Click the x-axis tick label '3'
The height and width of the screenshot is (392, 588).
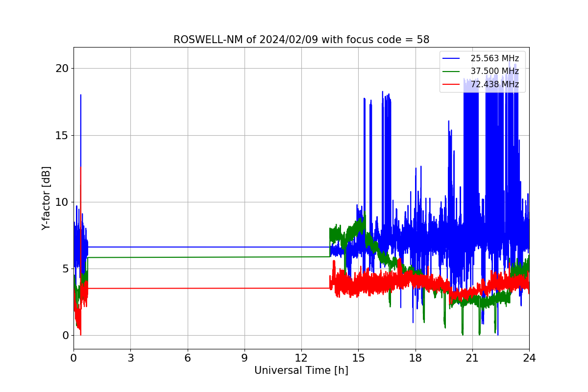[x=130, y=358]
